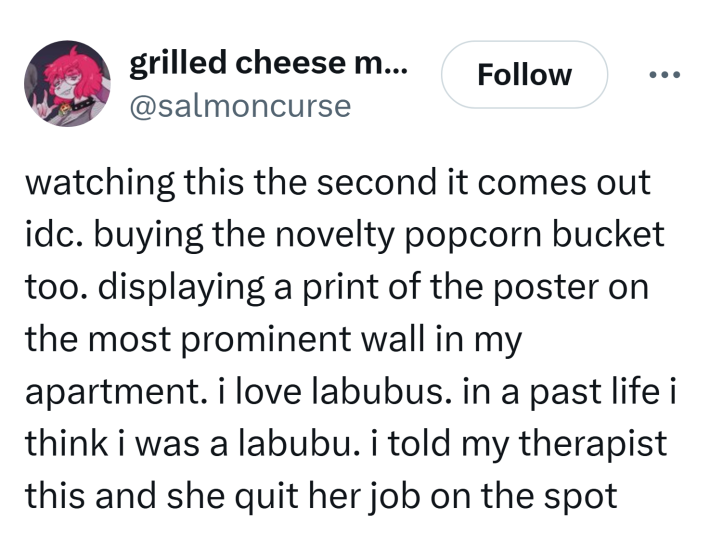Click the phrase "i love labubus"
This screenshot has width=710, height=534.
tap(320, 391)
